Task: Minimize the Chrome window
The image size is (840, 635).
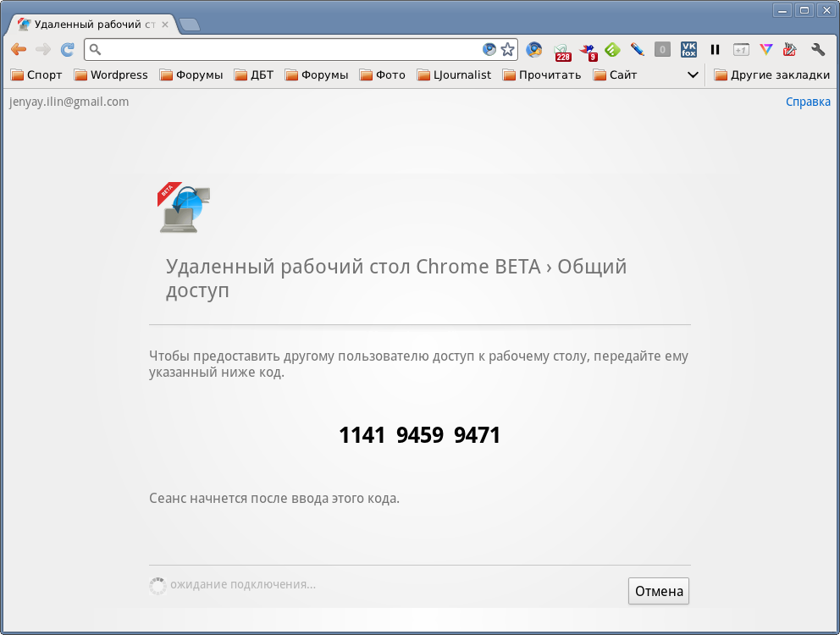Action: (782, 10)
